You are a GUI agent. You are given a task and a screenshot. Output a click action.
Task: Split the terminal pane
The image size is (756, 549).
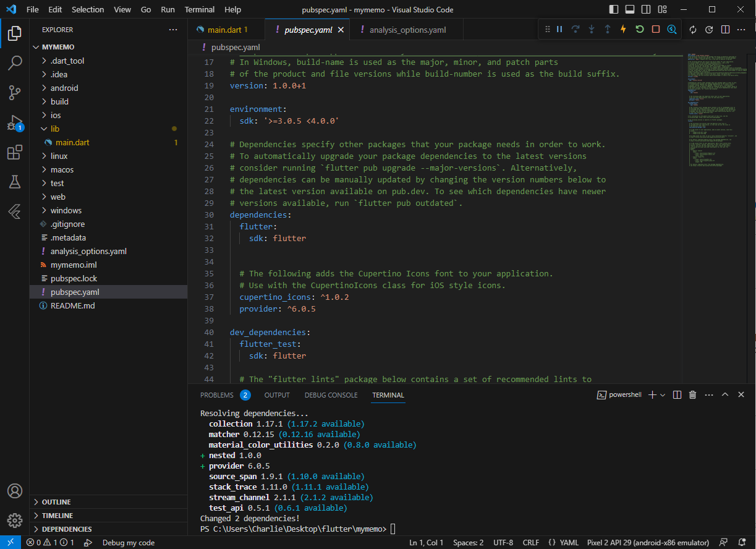pos(677,394)
